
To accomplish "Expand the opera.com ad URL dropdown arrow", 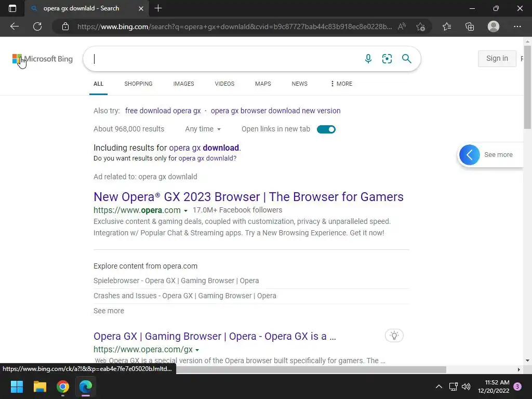I will [185, 211].
